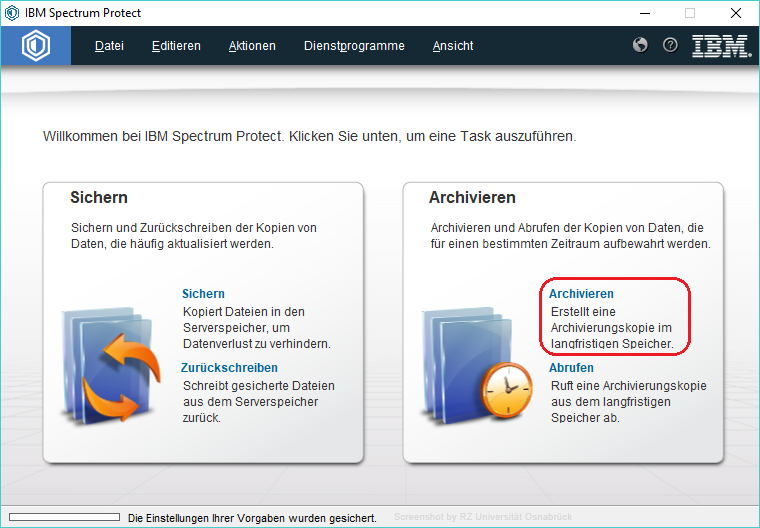Click the IBM logo

[x=721, y=46]
